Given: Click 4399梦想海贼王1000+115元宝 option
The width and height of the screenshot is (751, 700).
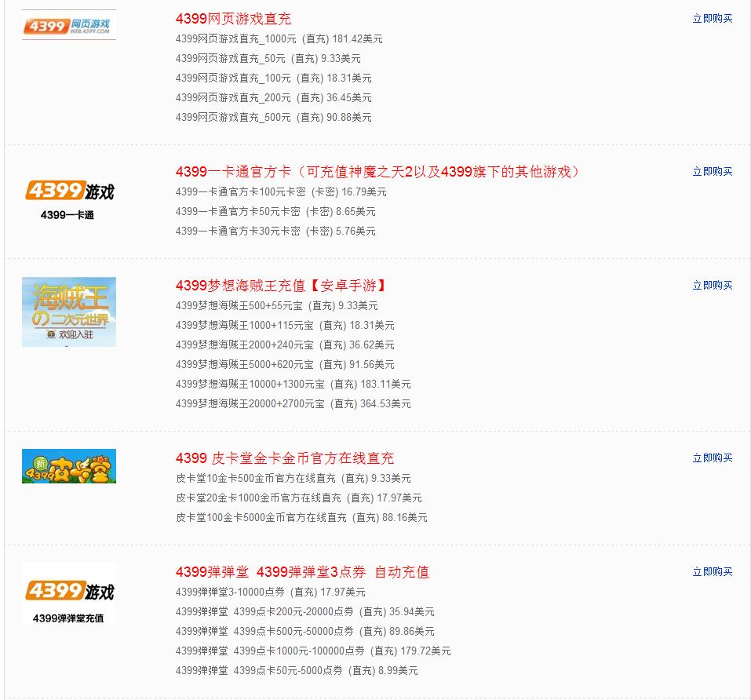Looking at the screenshot, I should point(285,325).
